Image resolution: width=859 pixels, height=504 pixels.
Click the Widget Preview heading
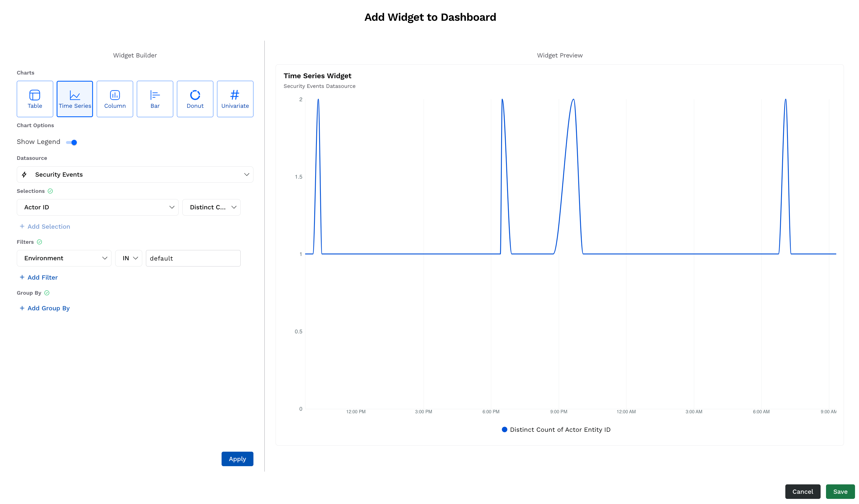coord(560,55)
